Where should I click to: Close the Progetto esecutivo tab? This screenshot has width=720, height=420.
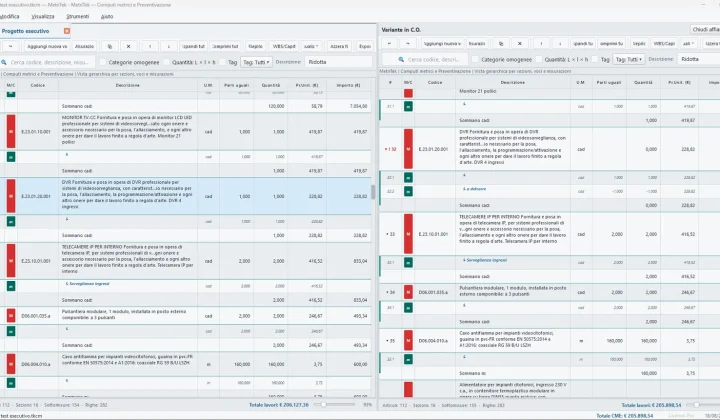tap(67, 31)
